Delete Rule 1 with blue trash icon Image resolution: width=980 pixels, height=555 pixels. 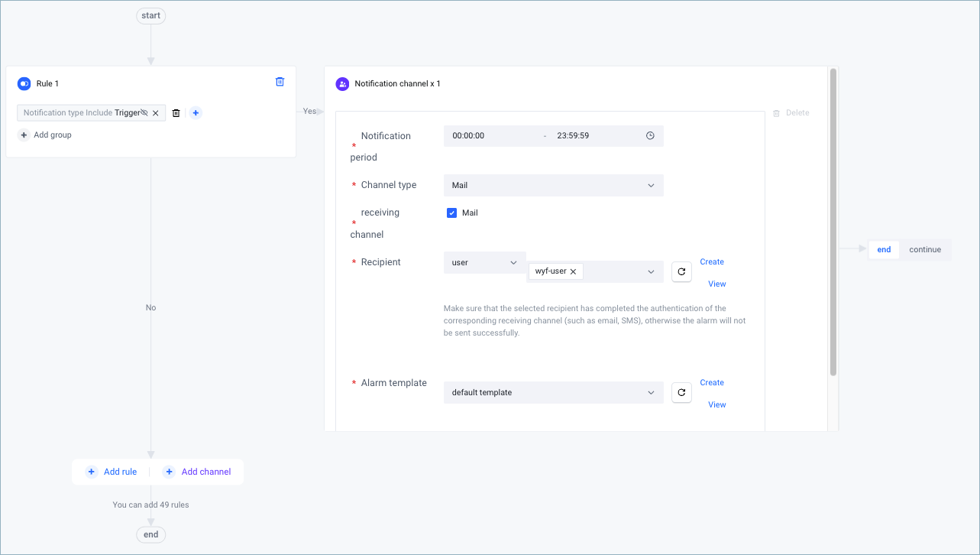coord(280,82)
